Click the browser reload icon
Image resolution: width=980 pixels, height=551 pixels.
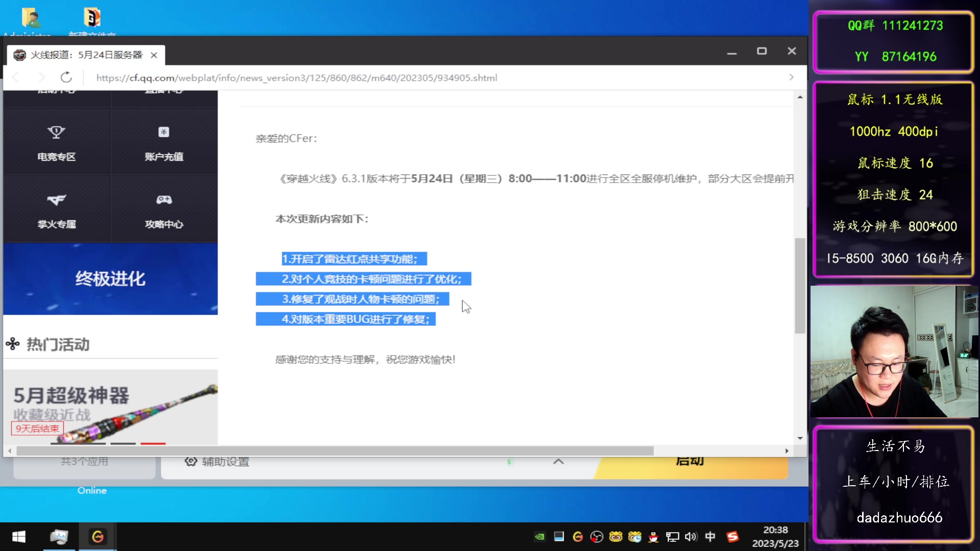coord(66,78)
